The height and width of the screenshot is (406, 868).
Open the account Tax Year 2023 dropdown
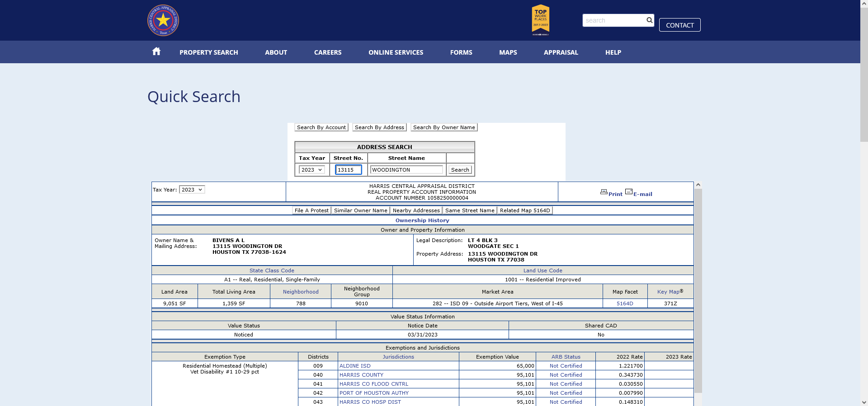(192, 190)
